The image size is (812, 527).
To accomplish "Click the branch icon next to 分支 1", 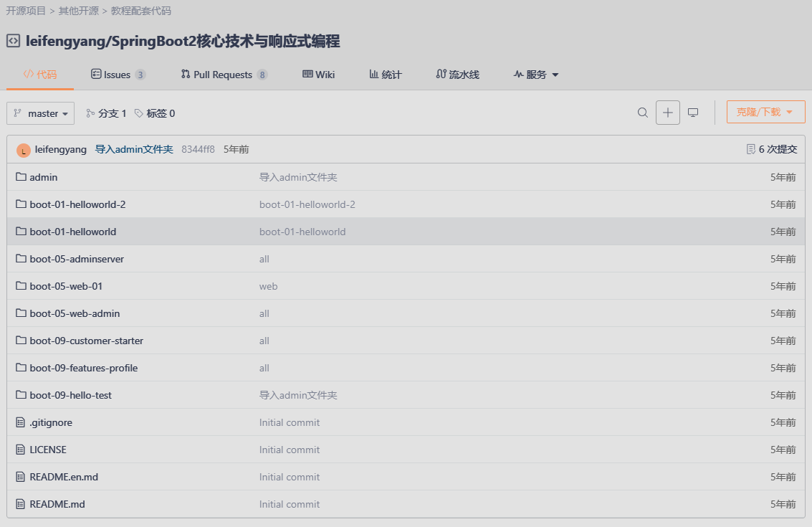I will coord(90,113).
